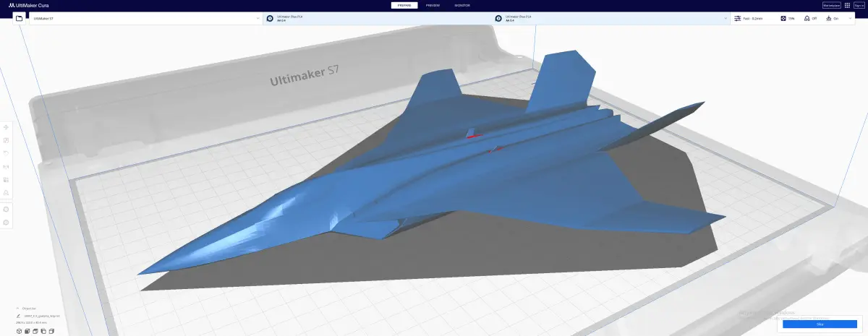The width and height of the screenshot is (868, 336).
Task: Switch to right side view icon
Action: pyautogui.click(x=53, y=331)
